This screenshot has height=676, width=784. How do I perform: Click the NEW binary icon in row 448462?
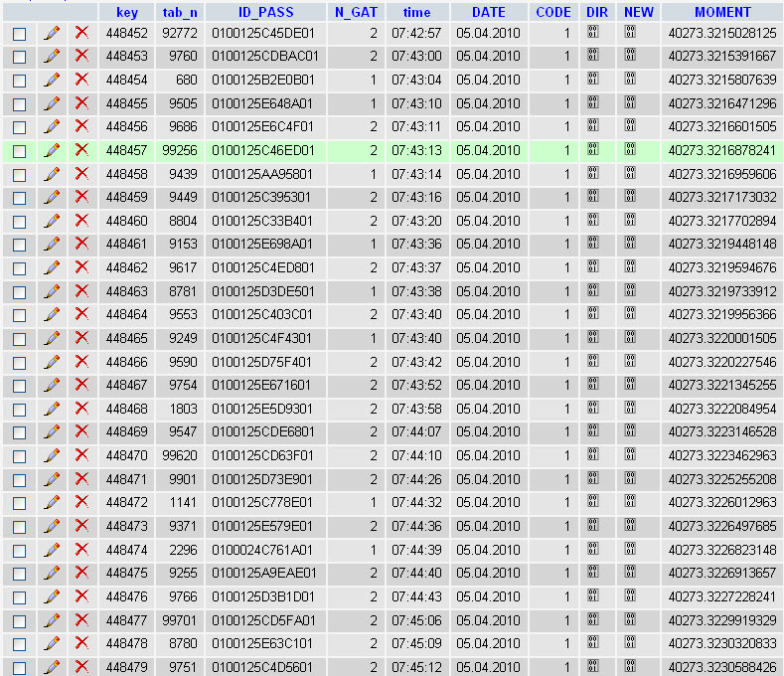click(631, 267)
